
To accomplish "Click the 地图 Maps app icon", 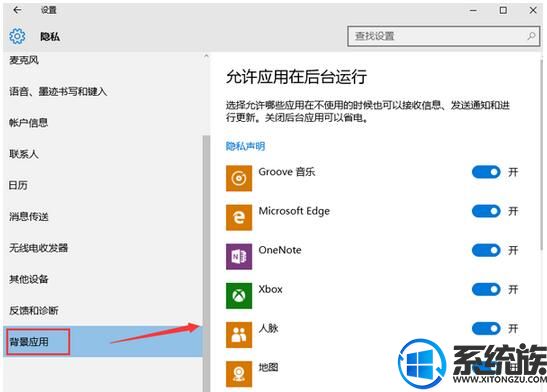I will coord(239,374).
